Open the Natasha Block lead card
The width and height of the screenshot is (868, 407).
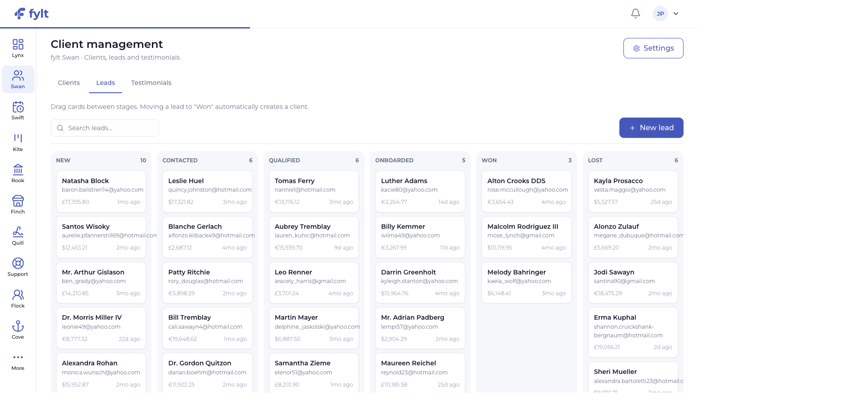pyautogui.click(x=101, y=191)
